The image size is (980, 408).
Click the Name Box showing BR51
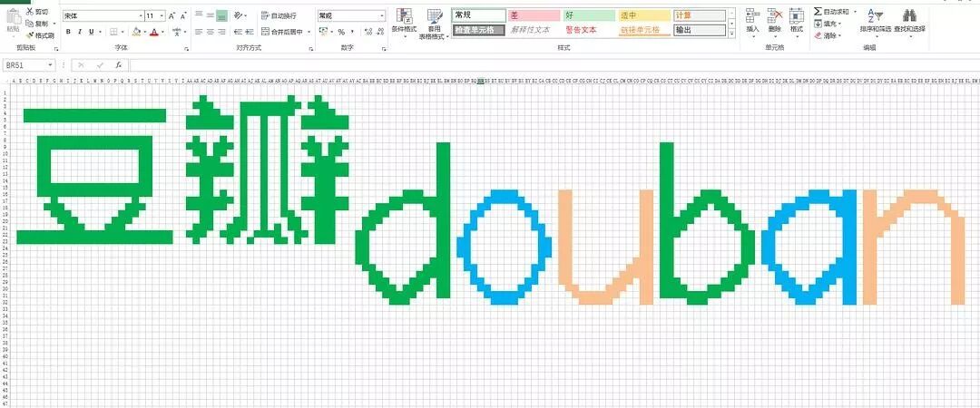[x=29, y=65]
